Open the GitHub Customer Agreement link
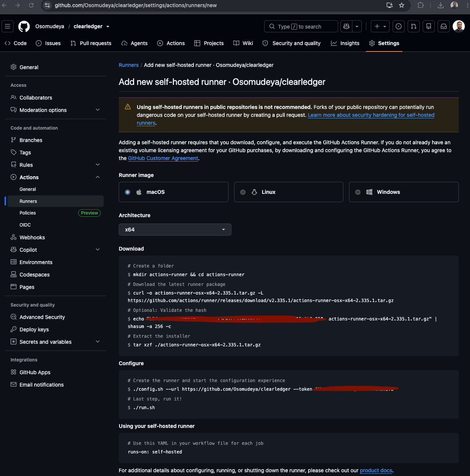 (x=163, y=158)
